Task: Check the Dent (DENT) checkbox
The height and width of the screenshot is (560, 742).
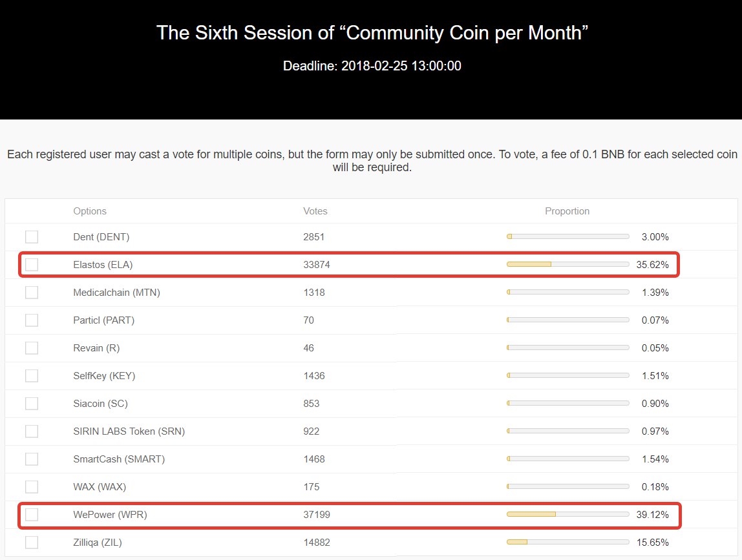Action: (32, 237)
